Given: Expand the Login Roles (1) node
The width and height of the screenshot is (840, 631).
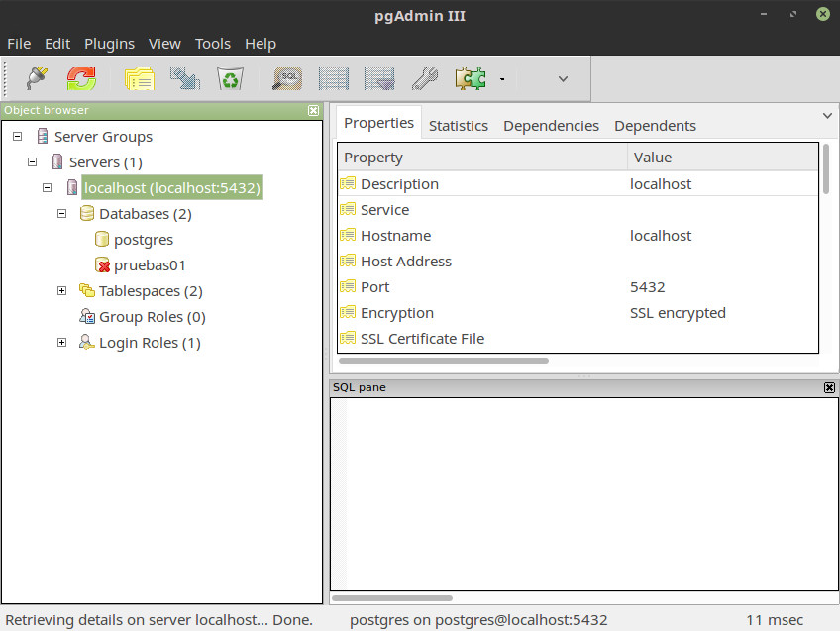Looking at the screenshot, I should 62,342.
